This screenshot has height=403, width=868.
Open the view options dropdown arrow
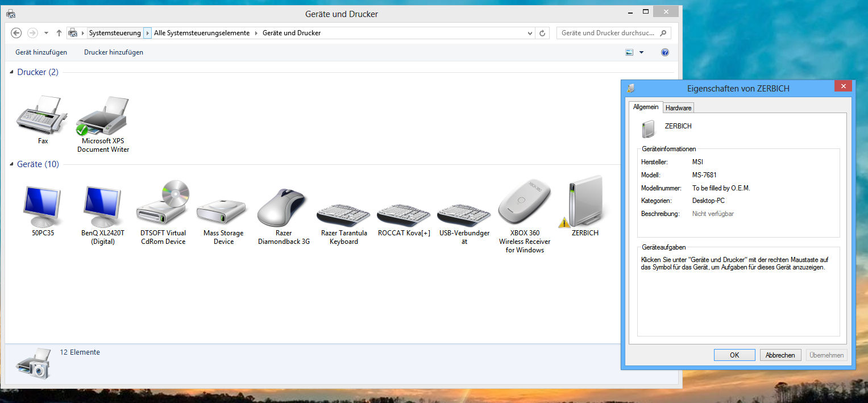tap(642, 52)
